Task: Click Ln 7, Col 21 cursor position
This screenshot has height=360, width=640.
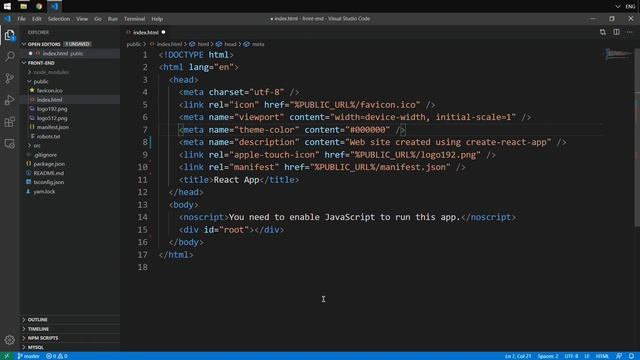Action: pos(518,356)
